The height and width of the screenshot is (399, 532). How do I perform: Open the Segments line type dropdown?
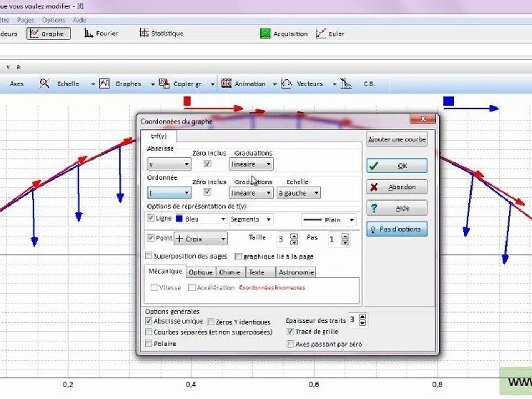(251, 219)
